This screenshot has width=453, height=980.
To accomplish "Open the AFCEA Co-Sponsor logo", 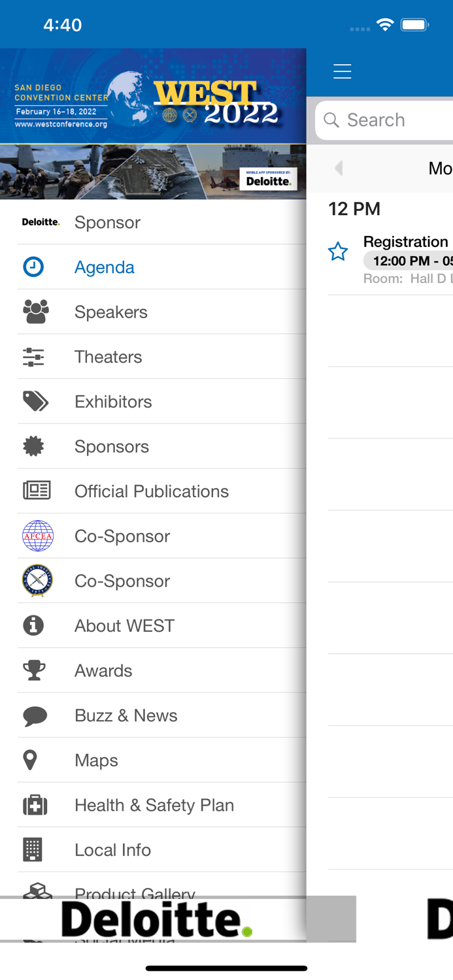I will click(37, 536).
